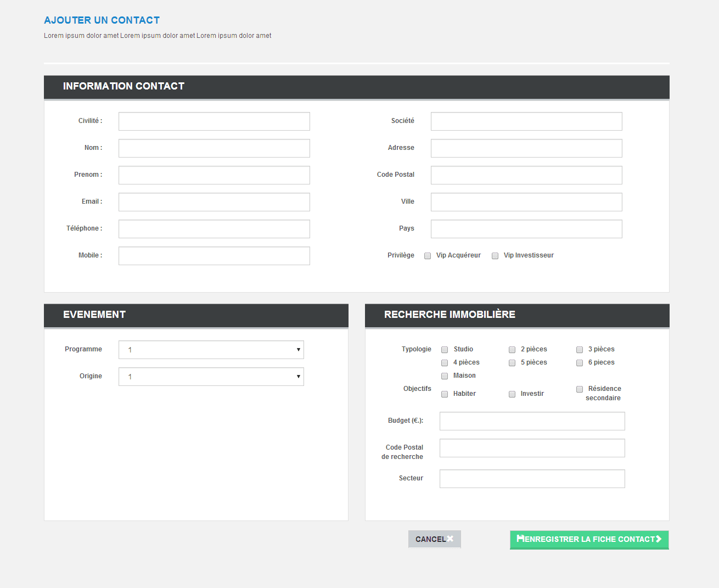Image resolution: width=719 pixels, height=588 pixels.
Task: Check the 2 pièces typology option
Action: tap(512, 349)
